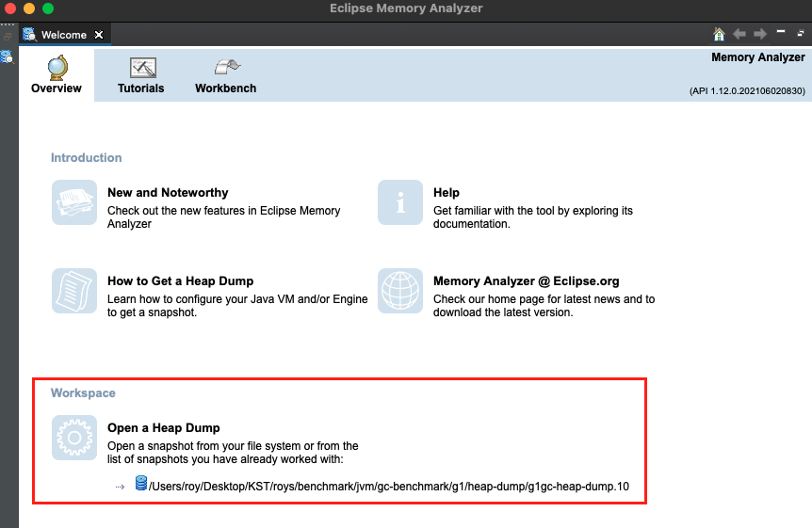Open the Help link

447,193
